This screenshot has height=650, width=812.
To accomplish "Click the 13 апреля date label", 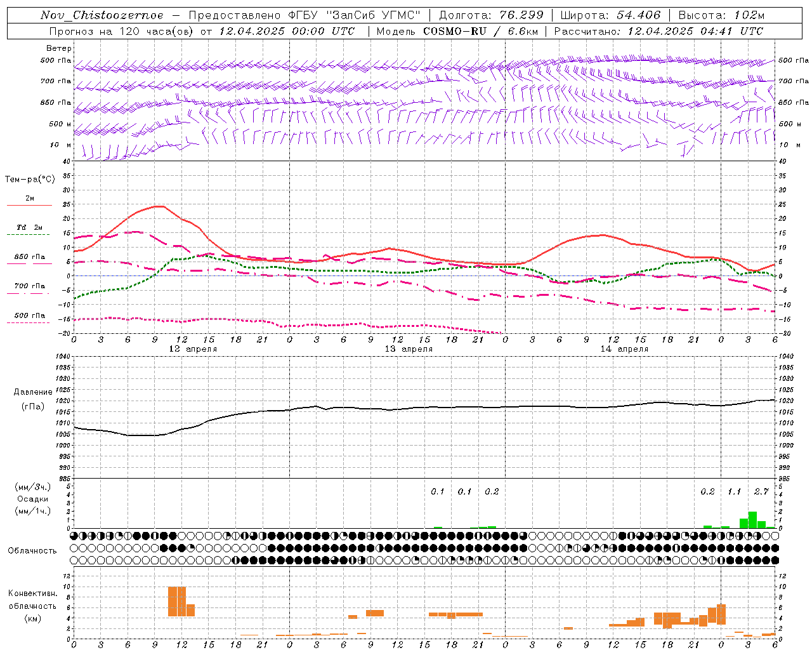I will pos(409,349).
